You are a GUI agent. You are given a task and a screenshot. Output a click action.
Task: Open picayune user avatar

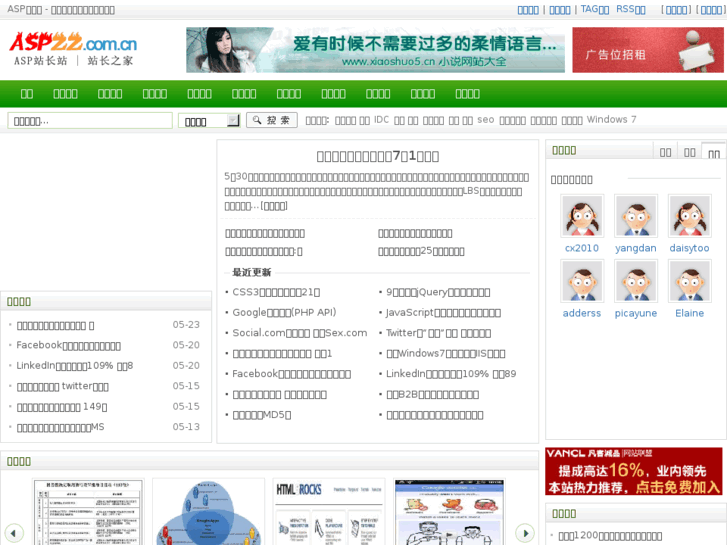pos(636,281)
